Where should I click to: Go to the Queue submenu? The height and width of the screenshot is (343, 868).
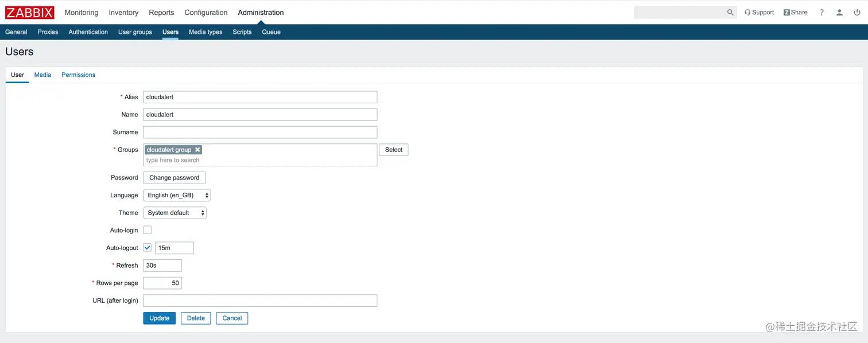click(x=271, y=32)
